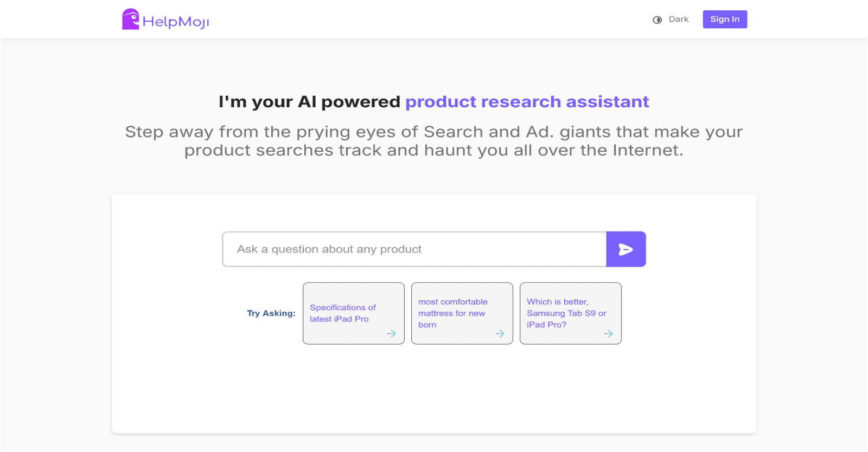Click the arrow icon in the iPad Pro specifications card
This screenshot has height=452, width=868.
click(x=391, y=334)
